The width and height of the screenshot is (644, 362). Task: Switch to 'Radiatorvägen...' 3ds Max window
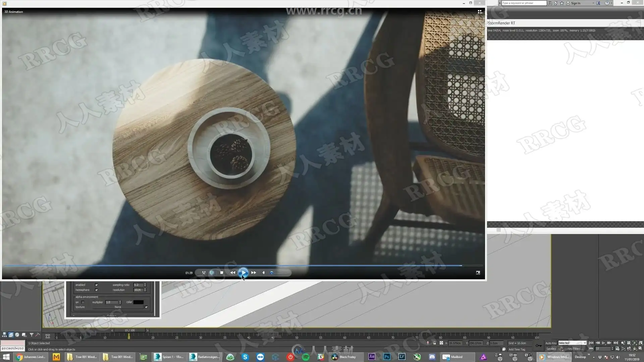click(x=205, y=357)
